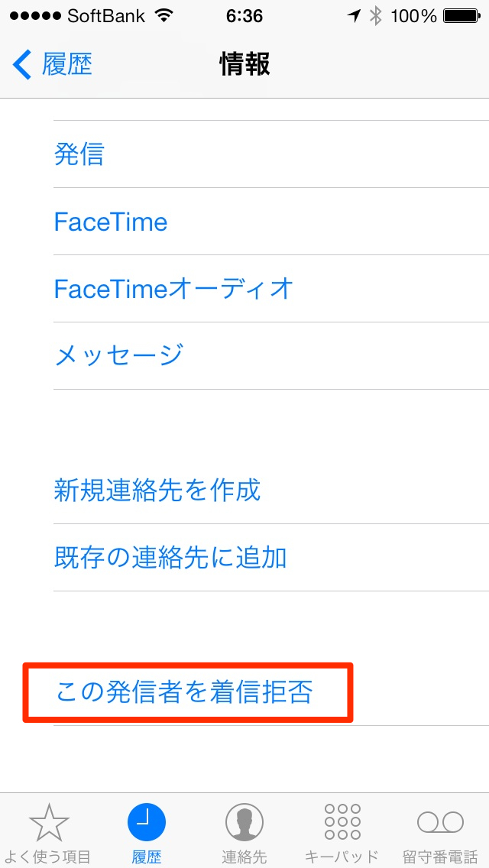The image size is (489, 868).
Task: Send a メッセージ to this caller
Action: (x=119, y=355)
